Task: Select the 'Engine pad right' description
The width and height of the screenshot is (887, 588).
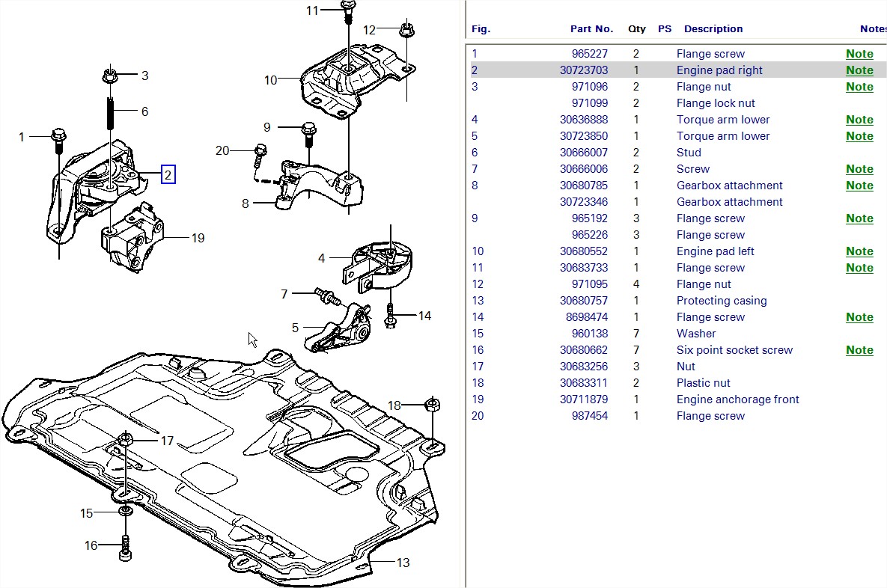Action: [719, 70]
